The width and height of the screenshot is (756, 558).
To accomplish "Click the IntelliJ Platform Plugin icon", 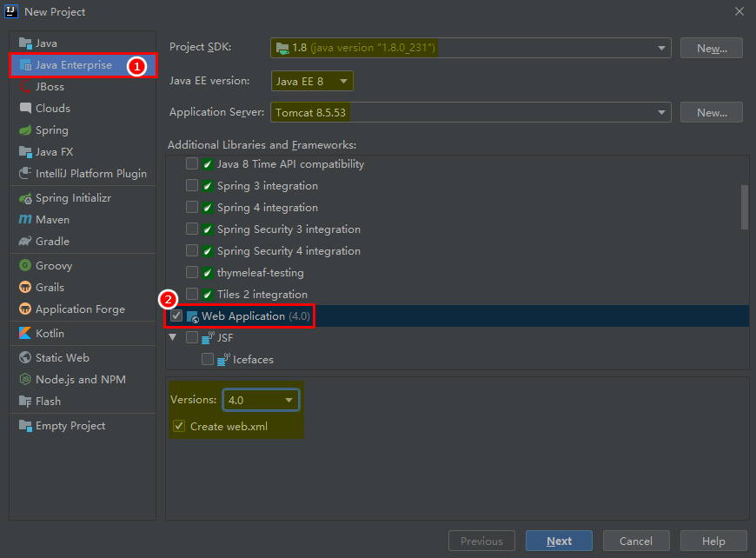I will pyautogui.click(x=25, y=173).
